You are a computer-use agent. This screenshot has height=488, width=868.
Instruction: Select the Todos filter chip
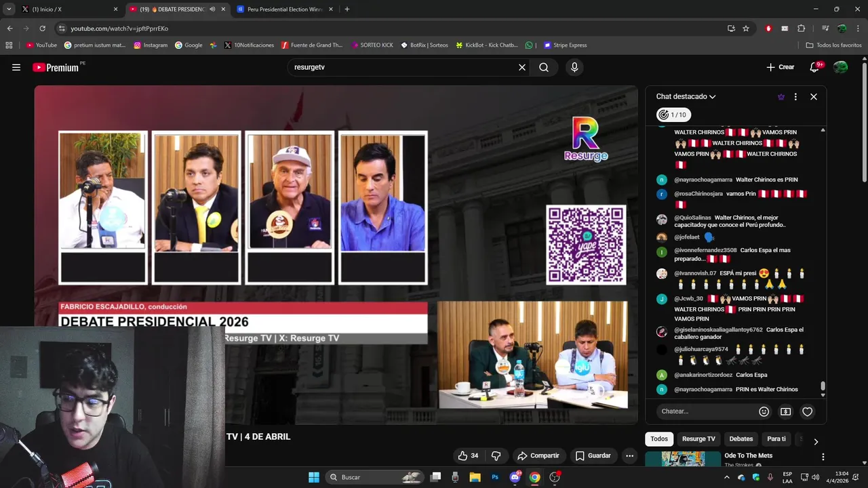click(x=659, y=439)
